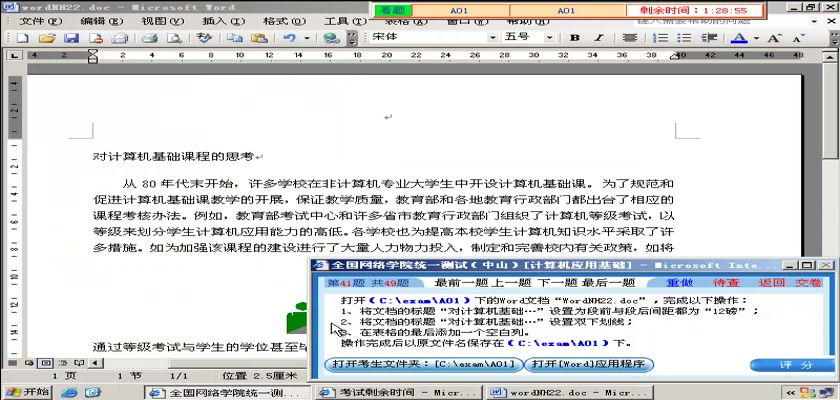The height and width of the screenshot is (400, 840).
Task: Click the e-mail envelope toolbar icon
Action: pos(120,38)
